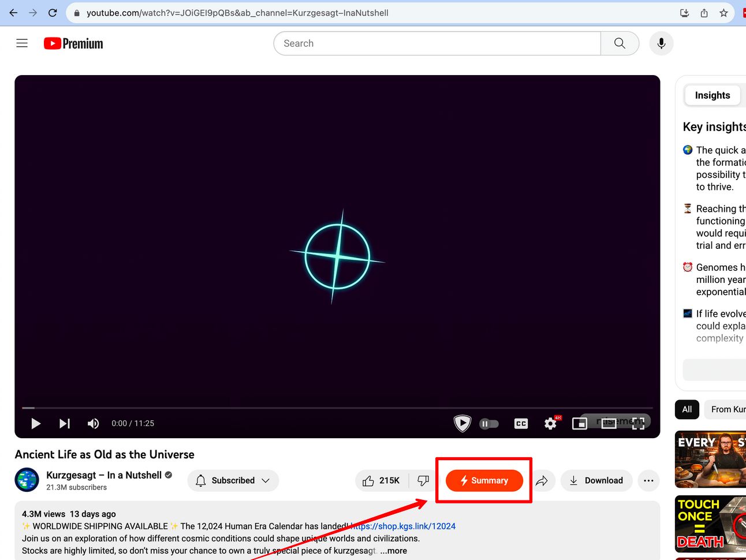Toggle the autoplay switch

[x=489, y=424]
